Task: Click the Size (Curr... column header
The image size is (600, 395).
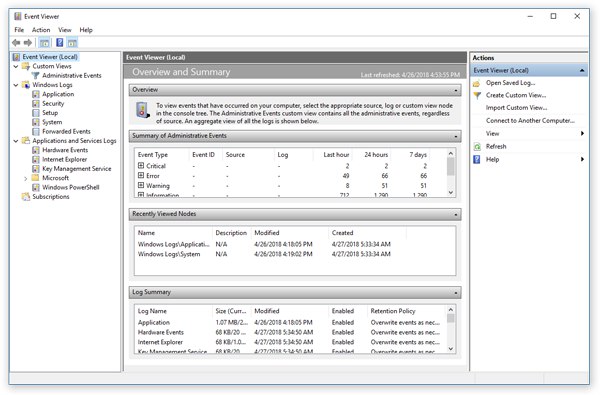Action: [x=232, y=311]
